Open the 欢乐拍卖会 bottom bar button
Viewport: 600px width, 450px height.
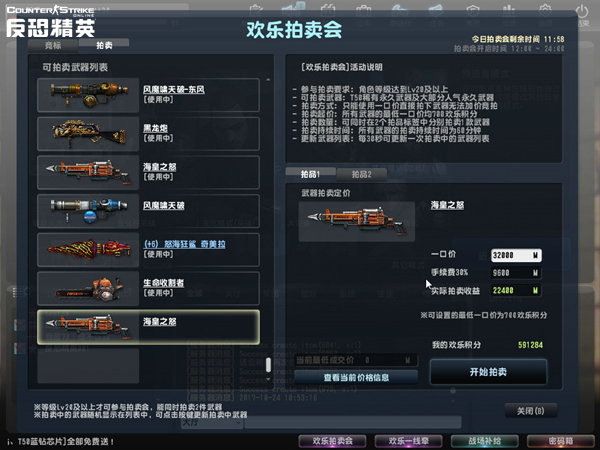[x=332, y=441]
